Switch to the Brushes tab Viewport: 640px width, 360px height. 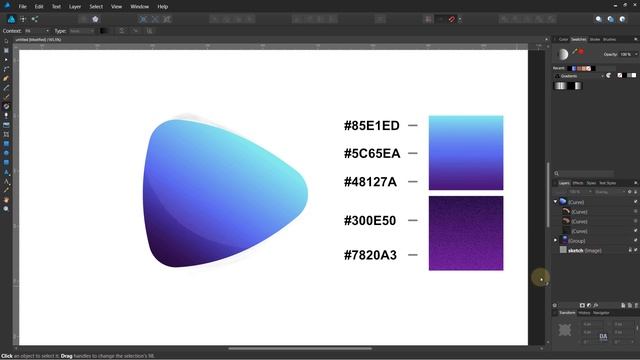(x=609, y=39)
